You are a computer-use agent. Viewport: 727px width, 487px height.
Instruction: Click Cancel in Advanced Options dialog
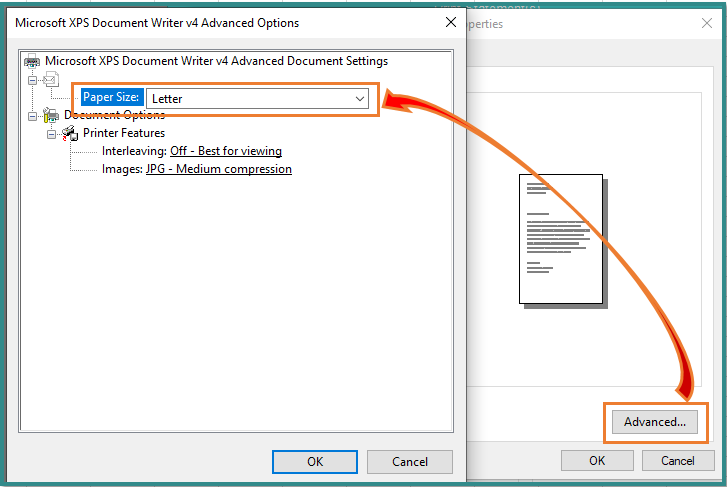pyautogui.click(x=410, y=462)
